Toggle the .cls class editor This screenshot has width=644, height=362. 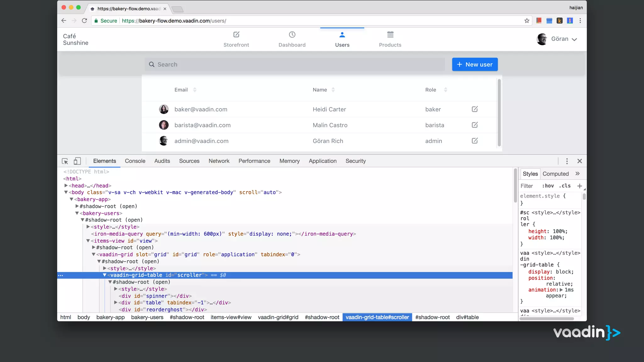click(565, 186)
